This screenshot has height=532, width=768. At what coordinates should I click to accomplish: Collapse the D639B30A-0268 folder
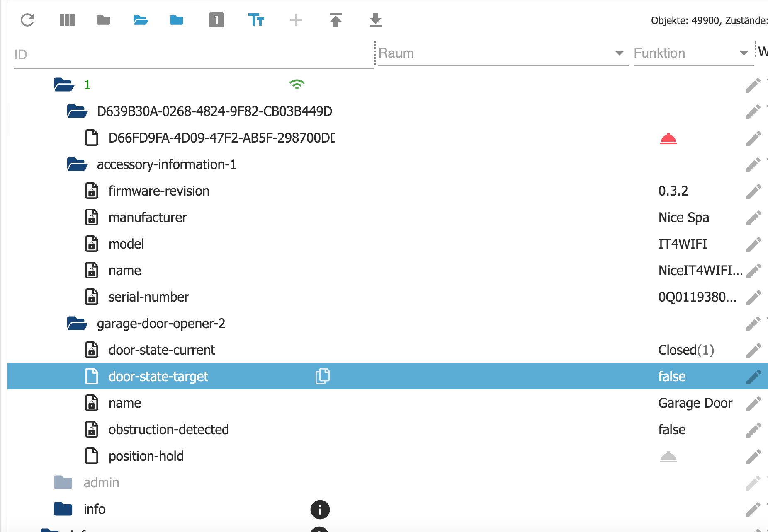click(x=77, y=111)
